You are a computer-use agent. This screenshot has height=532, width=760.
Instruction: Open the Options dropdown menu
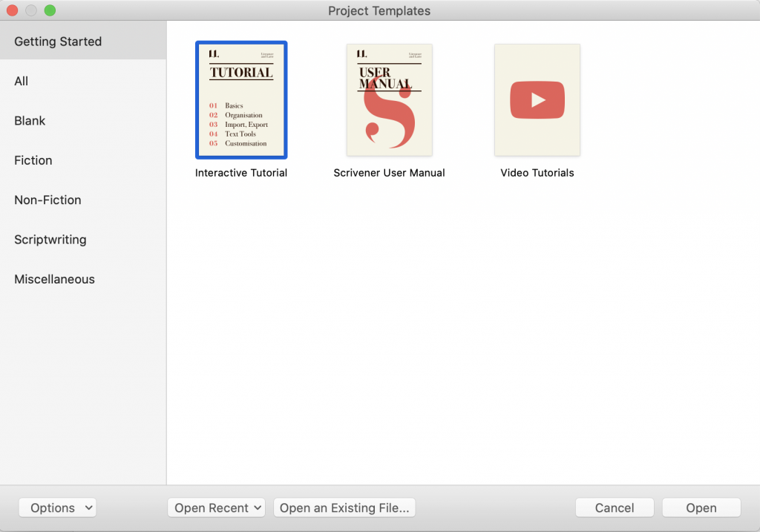click(57, 508)
